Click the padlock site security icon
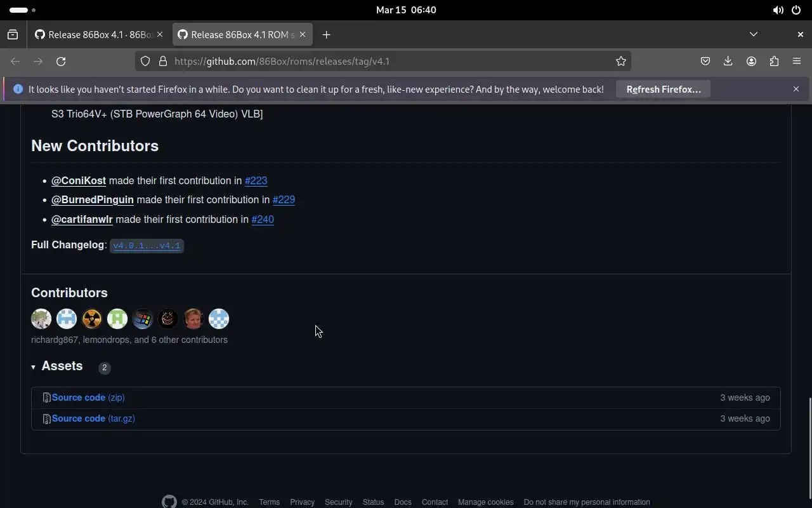The height and width of the screenshot is (508, 812). [x=163, y=62]
